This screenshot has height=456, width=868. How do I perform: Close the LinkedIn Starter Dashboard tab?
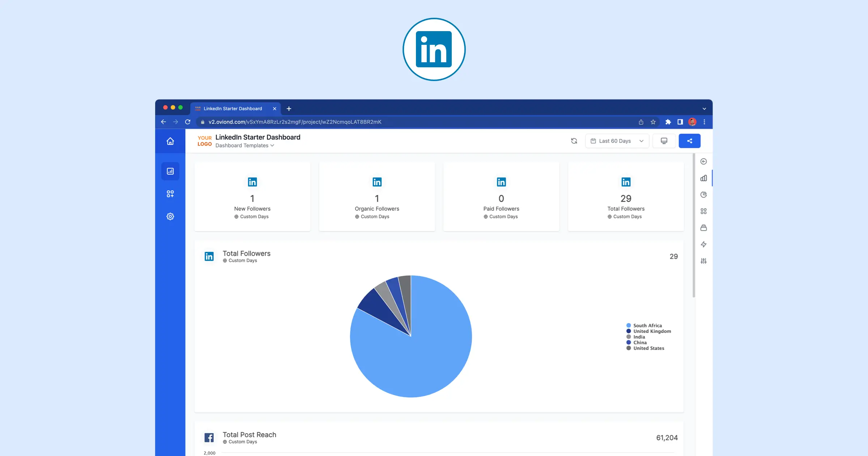(x=275, y=109)
